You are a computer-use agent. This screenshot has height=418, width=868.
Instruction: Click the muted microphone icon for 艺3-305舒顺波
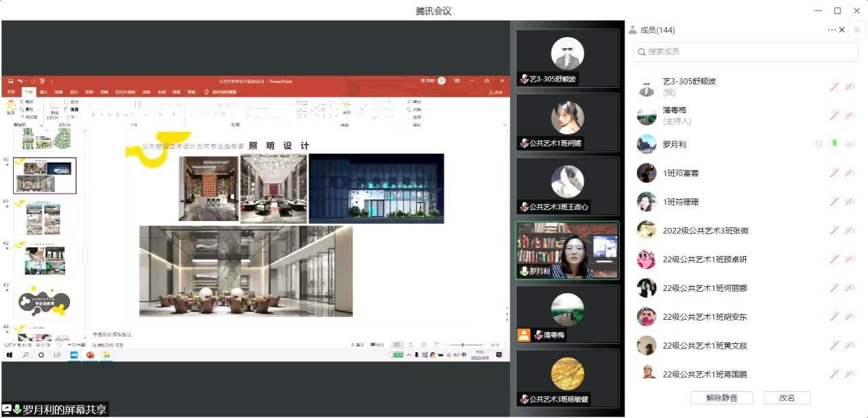(x=834, y=86)
